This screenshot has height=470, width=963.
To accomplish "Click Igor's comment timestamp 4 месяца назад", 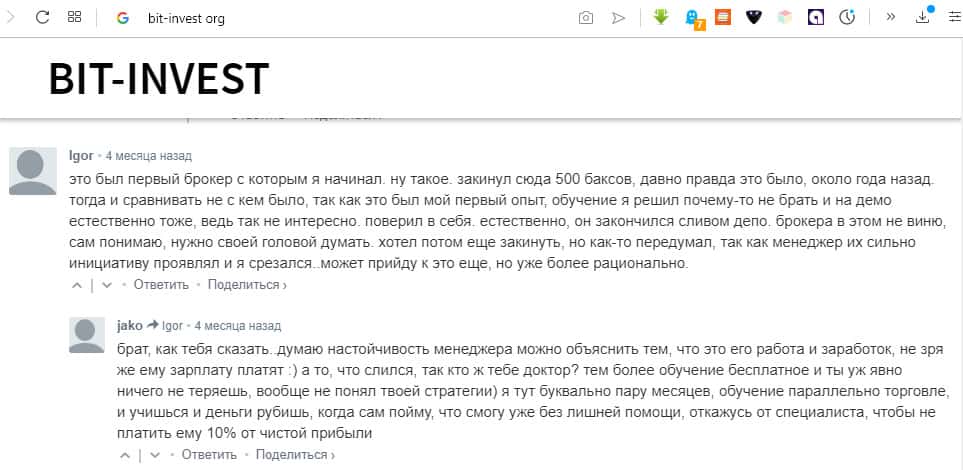I will 149,156.
